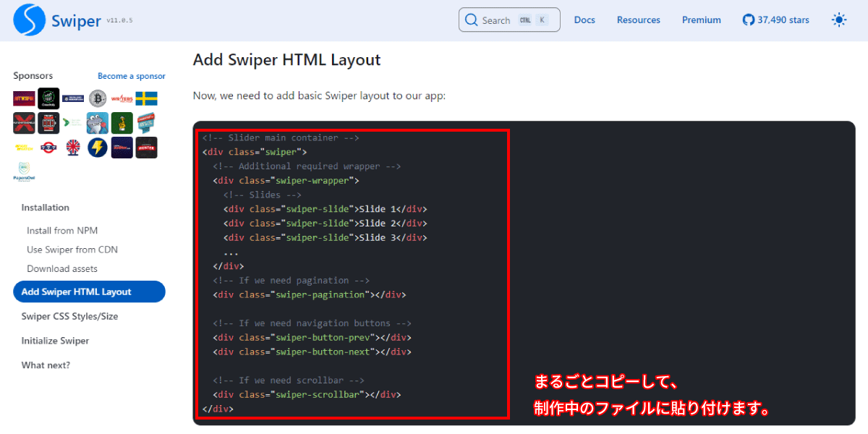868x434 pixels.
Task: Open the 37,490 stars GitHub link
Action: pyautogui.click(x=776, y=20)
